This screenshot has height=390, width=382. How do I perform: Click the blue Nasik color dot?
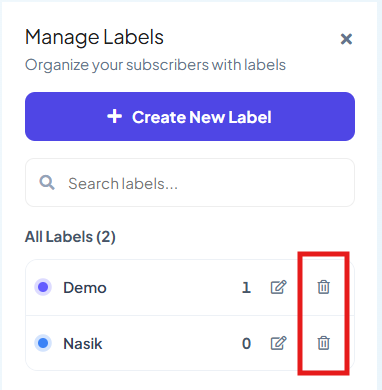(43, 343)
